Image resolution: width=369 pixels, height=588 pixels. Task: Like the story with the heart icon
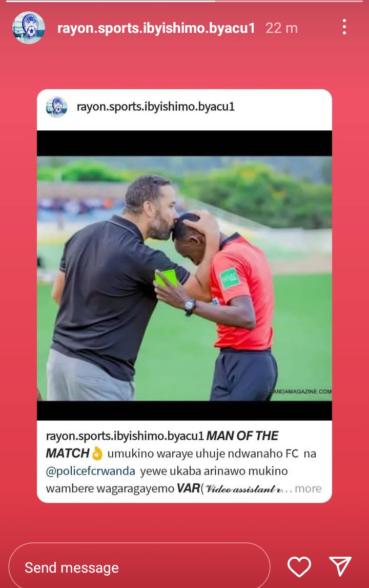[299, 566]
